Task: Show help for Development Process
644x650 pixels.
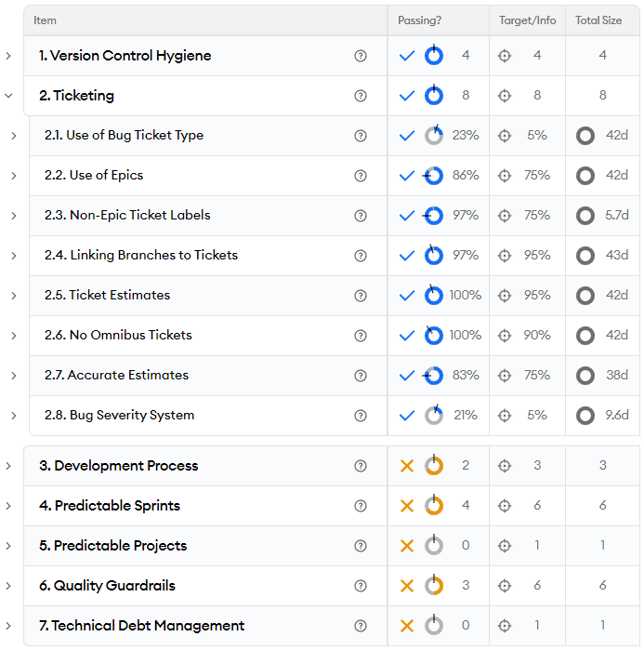Action: (361, 466)
